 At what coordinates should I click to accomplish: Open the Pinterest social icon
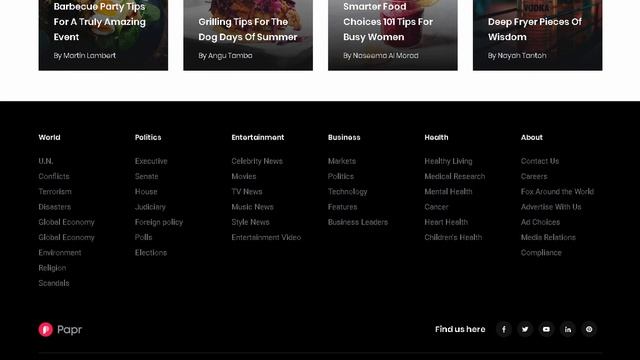coord(589,329)
